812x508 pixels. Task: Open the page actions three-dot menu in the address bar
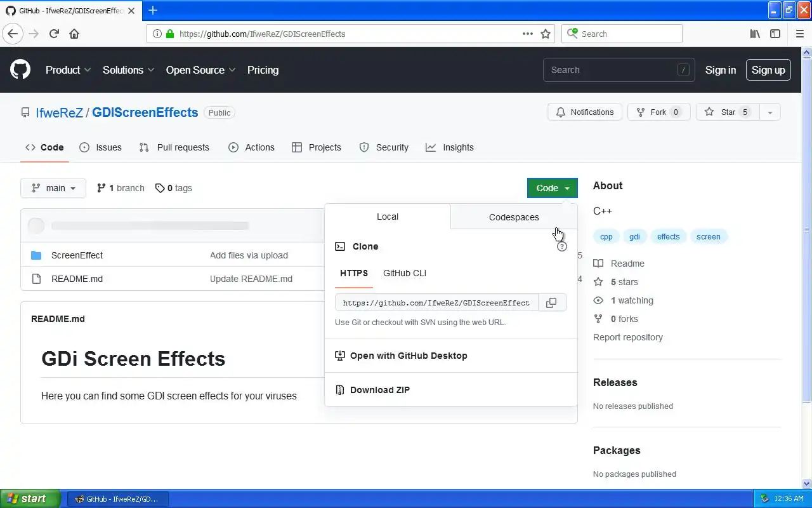point(528,34)
